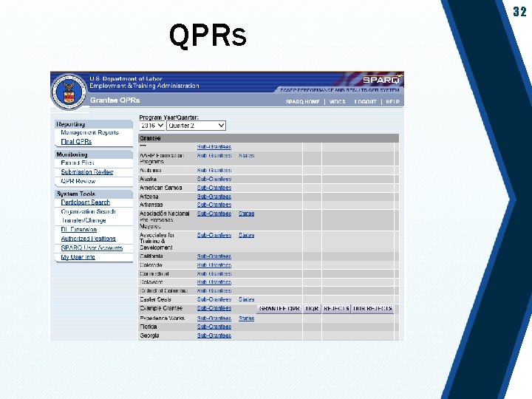Open Sub-Grantees for Associates for Training & Development
The width and height of the screenshot is (532, 399).
pos(214,235)
